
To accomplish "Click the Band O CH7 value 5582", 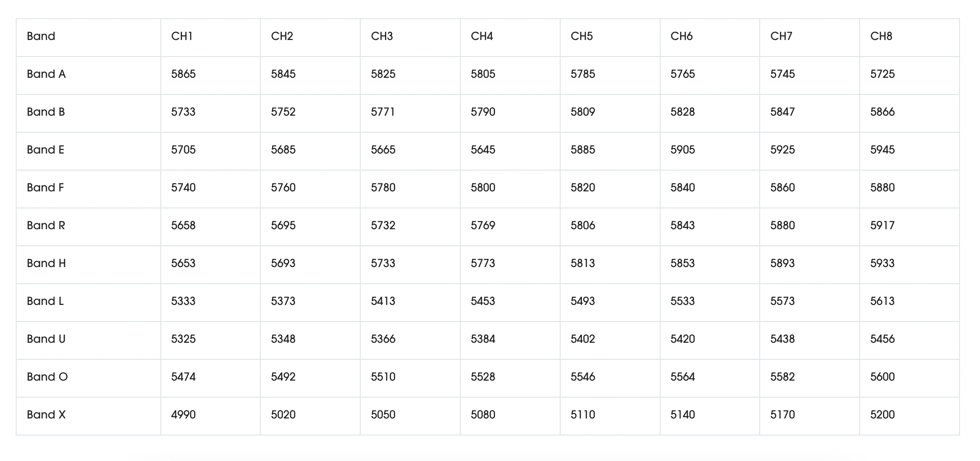I will point(783,377).
